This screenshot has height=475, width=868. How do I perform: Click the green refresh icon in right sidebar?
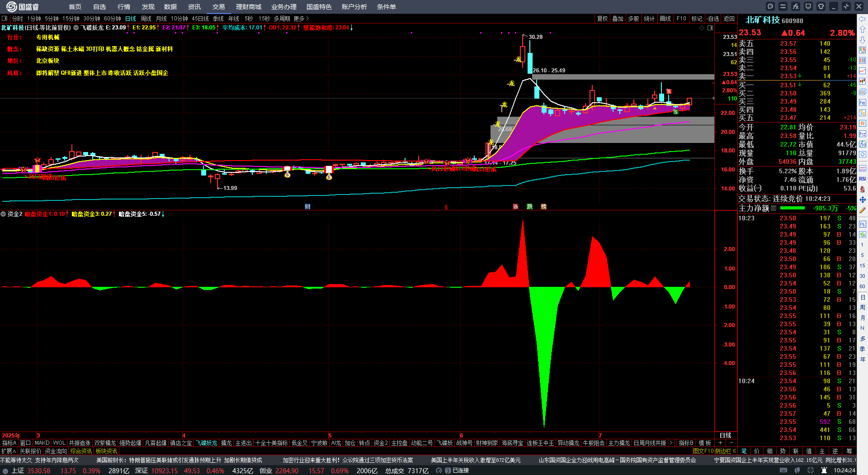[863, 234]
